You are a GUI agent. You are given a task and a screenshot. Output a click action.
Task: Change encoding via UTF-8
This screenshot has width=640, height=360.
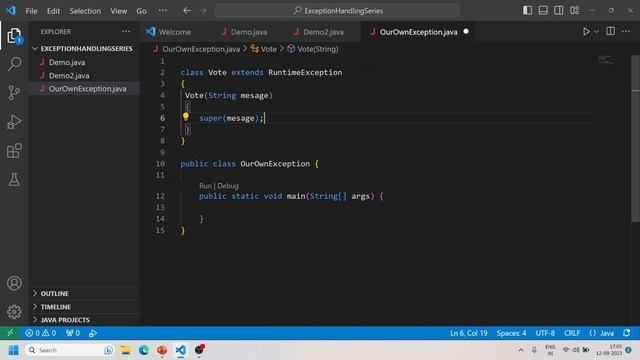(x=545, y=333)
